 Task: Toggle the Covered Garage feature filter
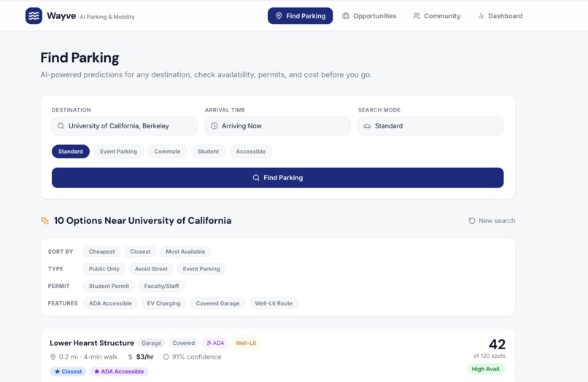pyautogui.click(x=217, y=303)
